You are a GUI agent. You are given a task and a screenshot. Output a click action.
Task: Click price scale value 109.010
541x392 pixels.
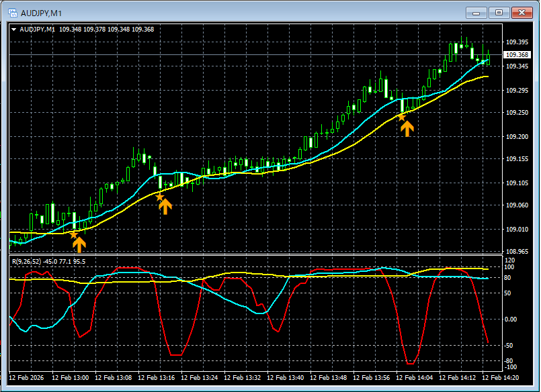tap(517, 230)
